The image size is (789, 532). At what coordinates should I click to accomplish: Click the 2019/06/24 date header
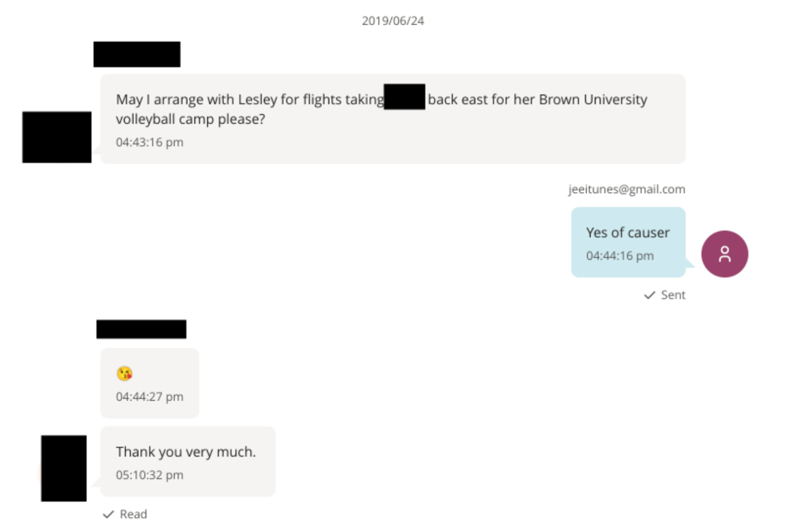(x=393, y=21)
